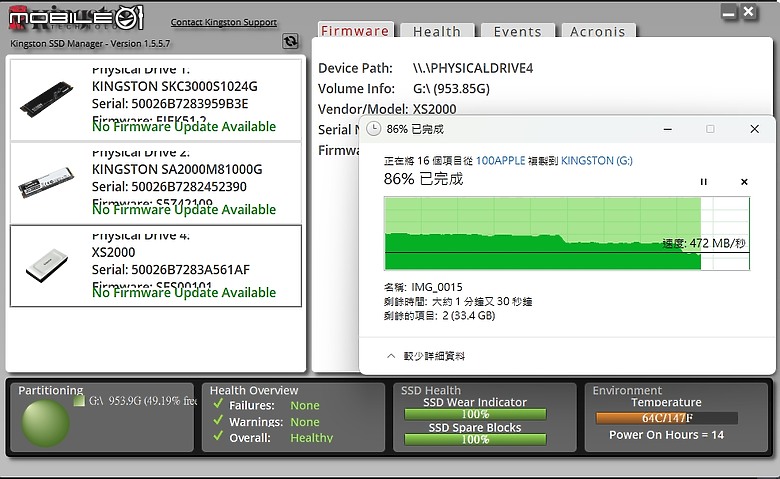Select the KINGSTON SKC3000S1024G drive thumbnail
The height and width of the screenshot is (479, 780).
pyautogui.click(x=47, y=100)
